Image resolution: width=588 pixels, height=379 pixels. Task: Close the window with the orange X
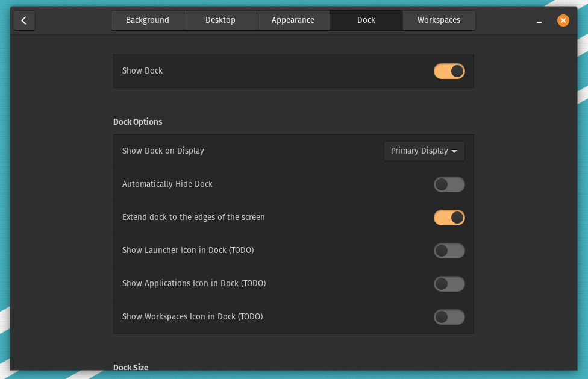click(x=563, y=20)
